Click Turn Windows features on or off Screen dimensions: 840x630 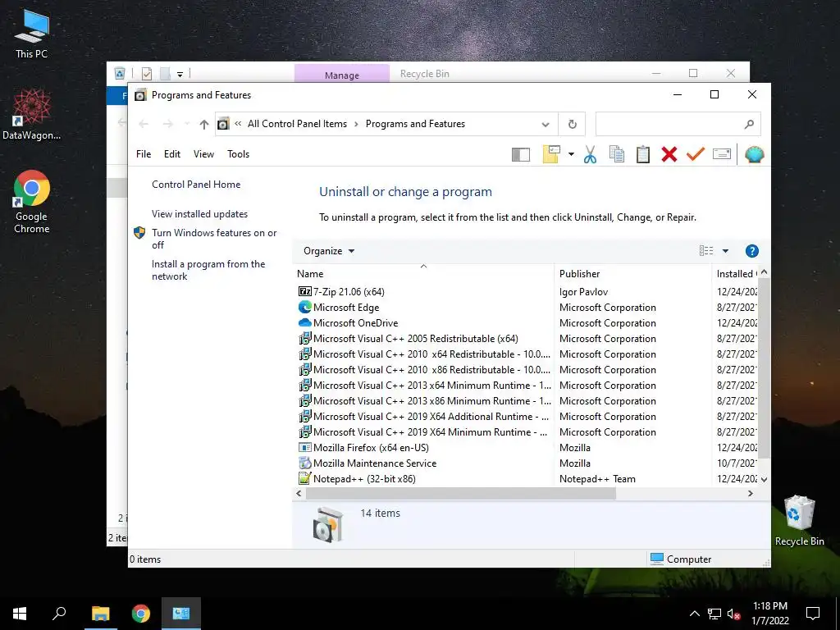tap(214, 239)
